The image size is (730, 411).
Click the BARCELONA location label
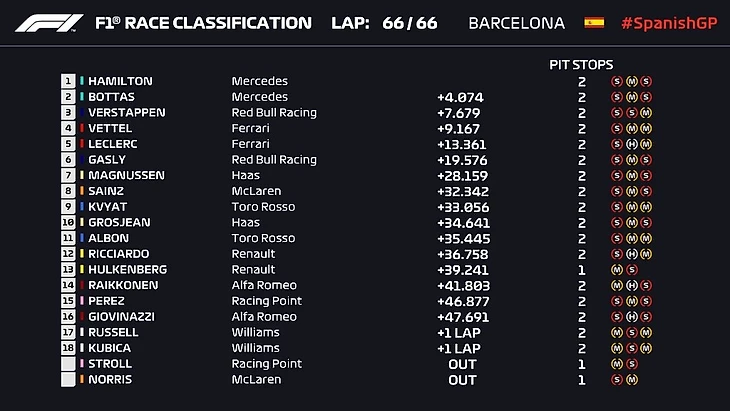516,23
